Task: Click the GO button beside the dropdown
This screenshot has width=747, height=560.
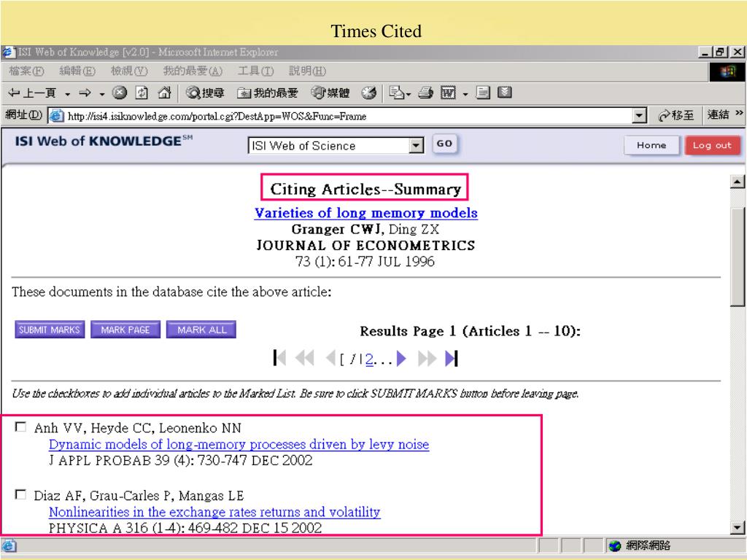Action: 444,144
